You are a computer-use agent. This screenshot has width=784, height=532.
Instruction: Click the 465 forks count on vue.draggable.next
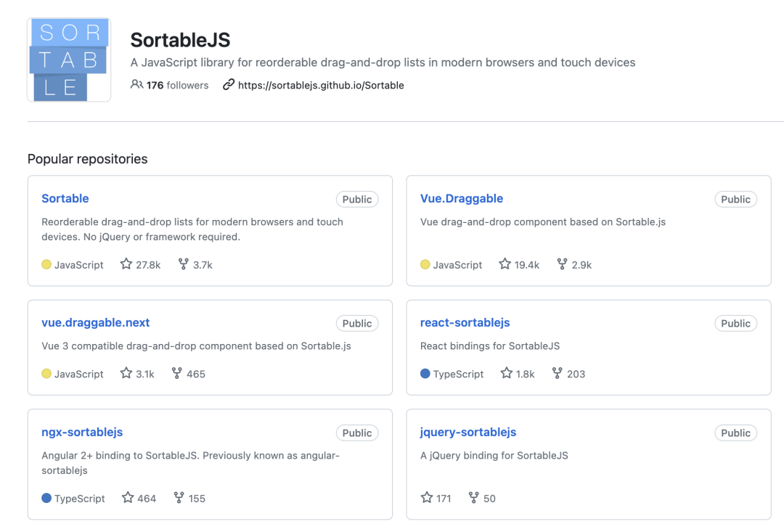(196, 374)
